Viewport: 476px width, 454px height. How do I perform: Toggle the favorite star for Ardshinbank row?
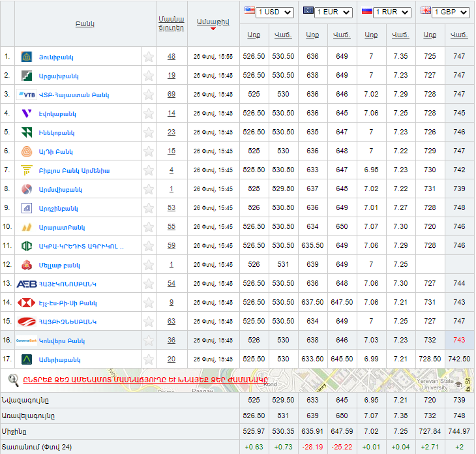point(149,208)
